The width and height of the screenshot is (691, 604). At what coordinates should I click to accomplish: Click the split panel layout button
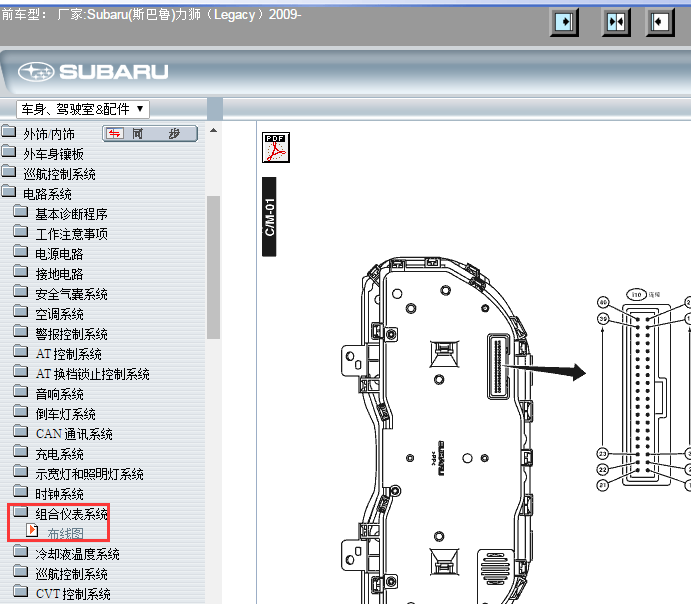point(616,22)
